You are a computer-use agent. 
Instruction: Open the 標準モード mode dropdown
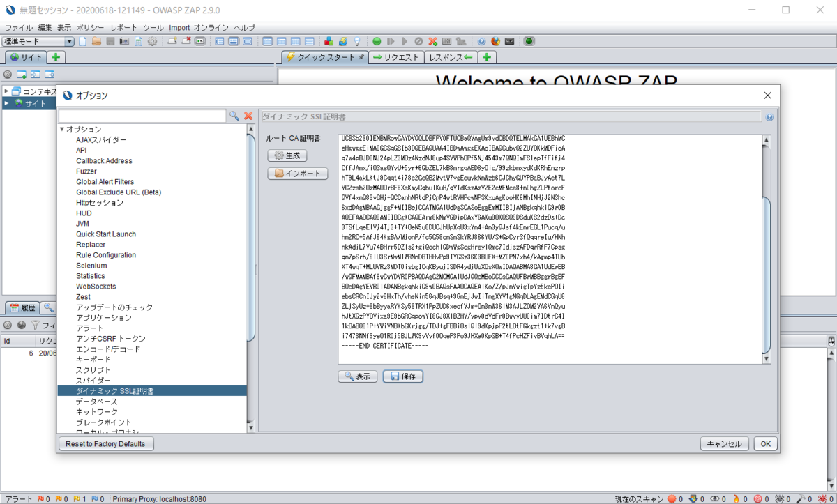[38, 42]
